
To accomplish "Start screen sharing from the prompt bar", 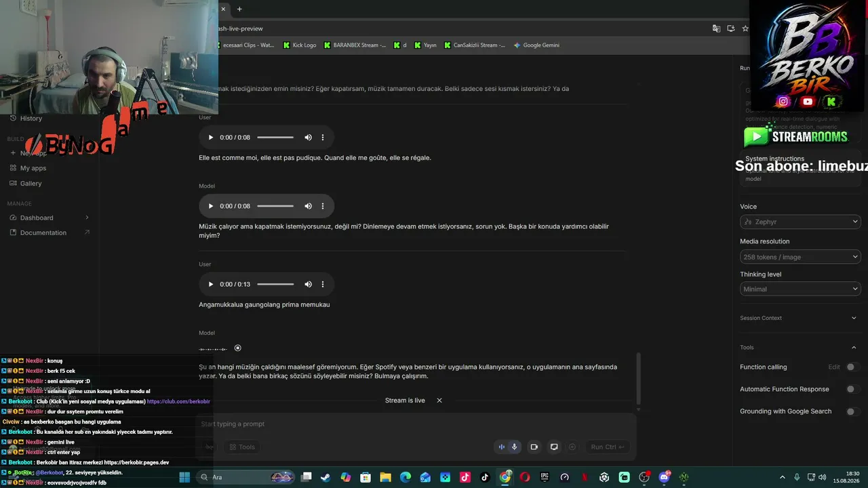I will click(x=554, y=447).
